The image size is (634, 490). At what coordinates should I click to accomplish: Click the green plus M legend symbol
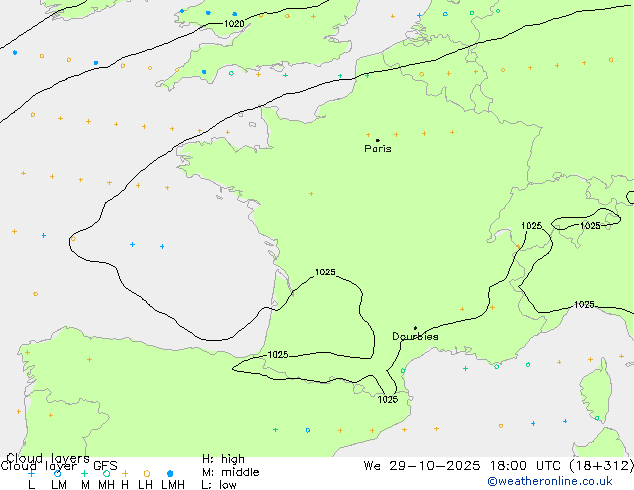pos(84,473)
